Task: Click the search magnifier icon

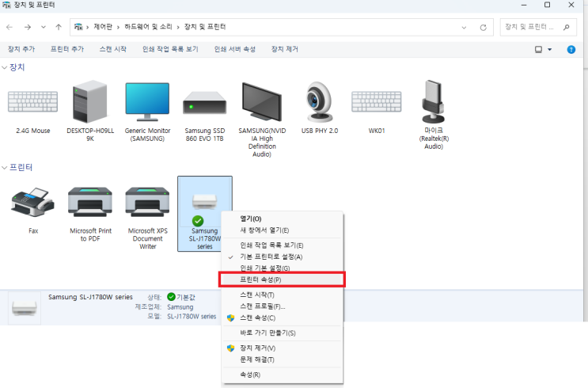Action: pyautogui.click(x=567, y=27)
